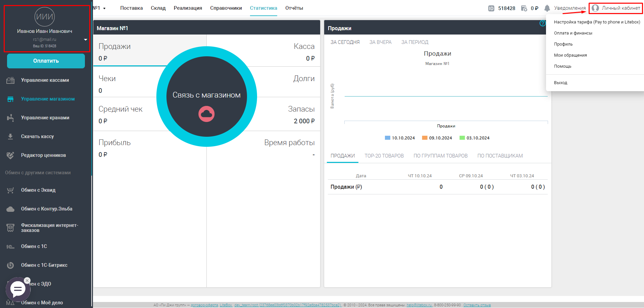
Task: Click the download cash register icon
Action: click(10, 136)
